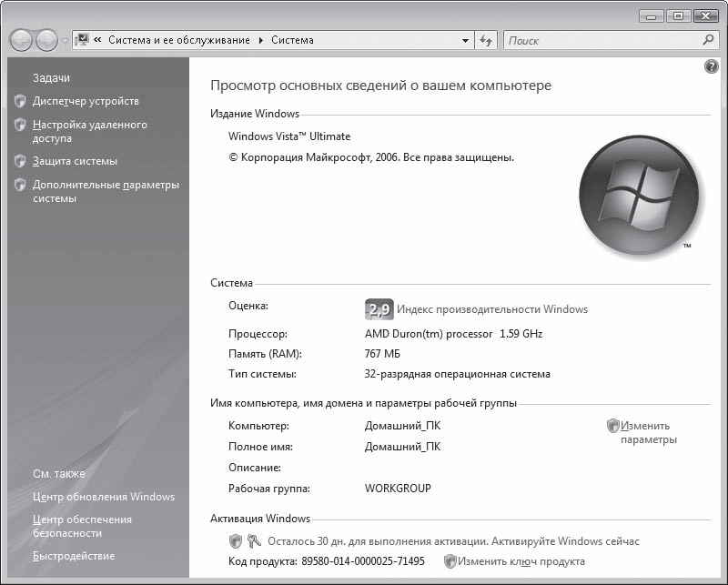The image size is (728, 585).
Task: Open recent pages dropdown next to Forward button
Action: pos(64,41)
